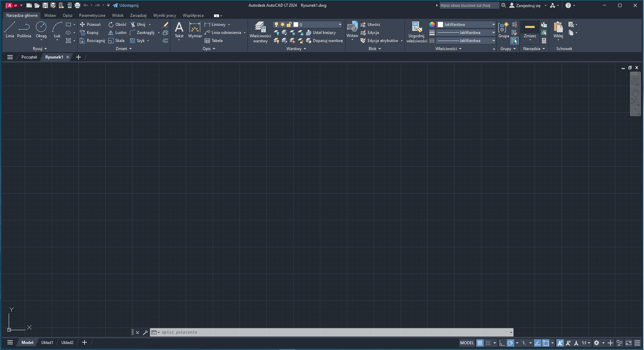The image size is (644, 350).
Task: Toggle the group selection button in Grupy panel
Action: [x=515, y=41]
